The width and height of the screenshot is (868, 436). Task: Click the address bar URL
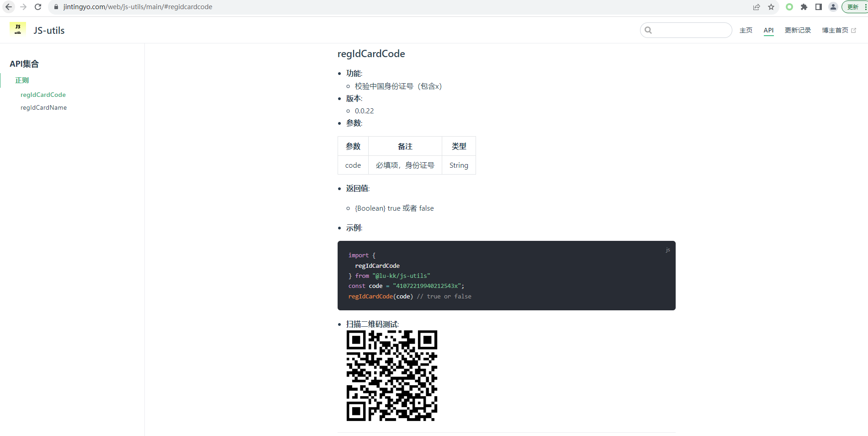coord(138,7)
